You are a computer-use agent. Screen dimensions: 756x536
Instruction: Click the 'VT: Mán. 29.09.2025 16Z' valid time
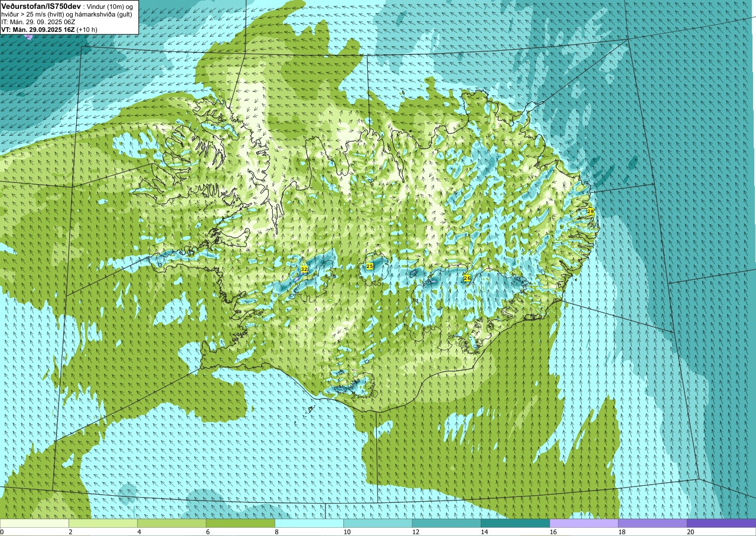coord(37,30)
